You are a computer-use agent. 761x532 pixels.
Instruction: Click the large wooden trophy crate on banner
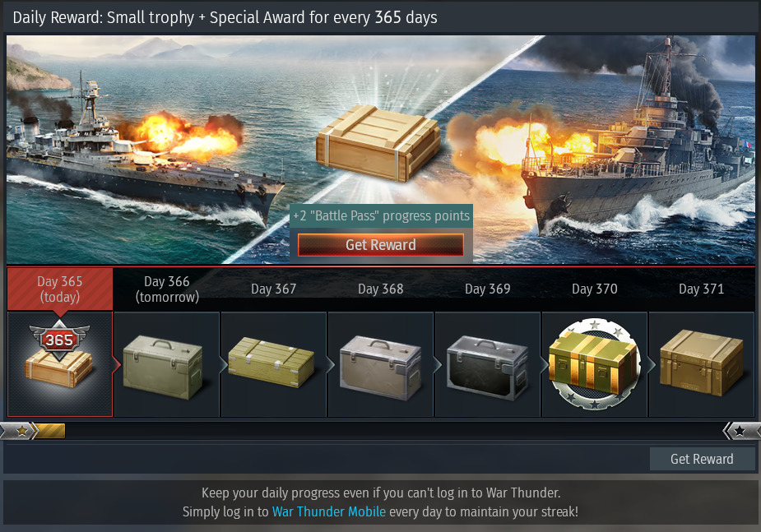[x=378, y=144]
